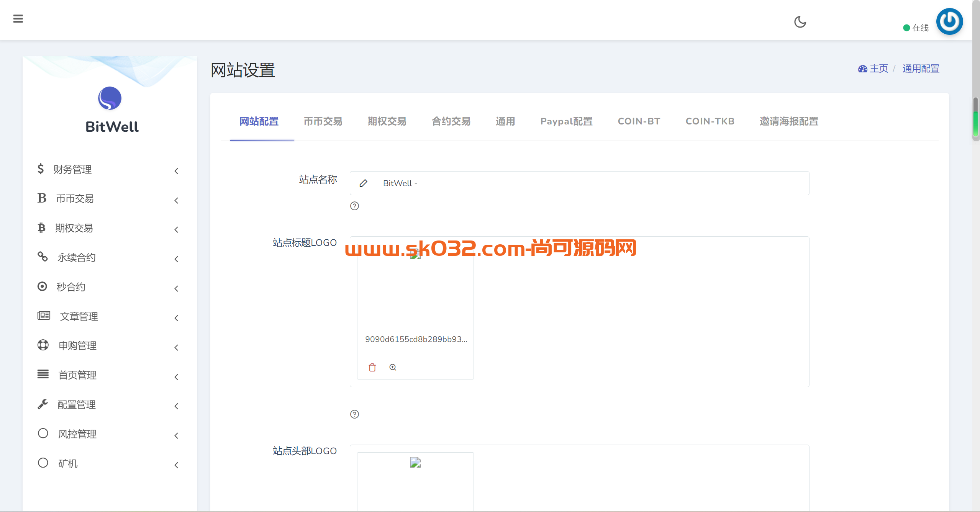Open 财务管理 sidebar menu label
This screenshot has width=980, height=512.
click(x=72, y=169)
